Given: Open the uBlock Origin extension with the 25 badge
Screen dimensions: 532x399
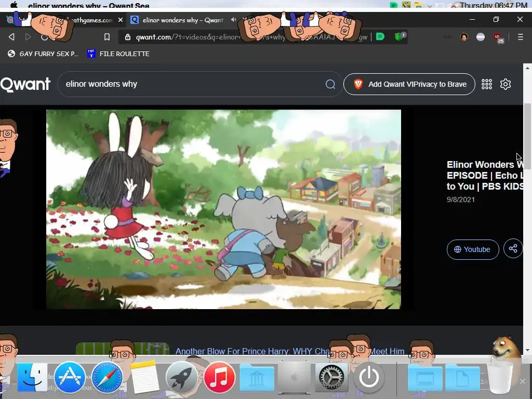Looking at the screenshot, I should [x=498, y=37].
